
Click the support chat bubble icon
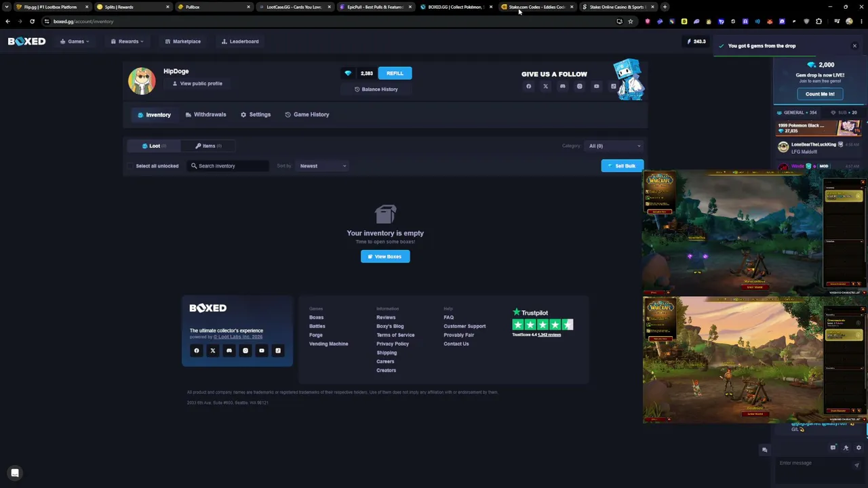[x=15, y=473]
